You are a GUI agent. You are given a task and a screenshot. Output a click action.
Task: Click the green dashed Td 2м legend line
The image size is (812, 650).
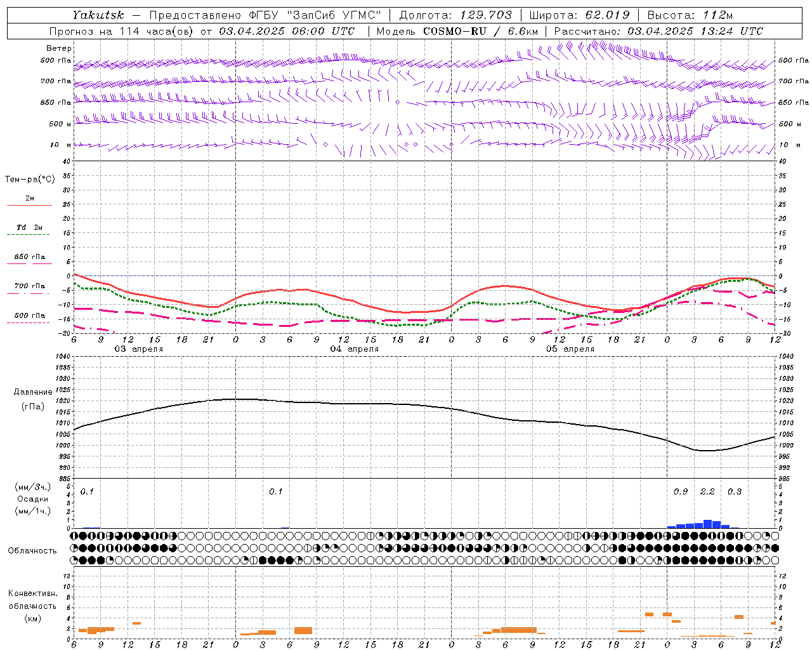[28, 235]
